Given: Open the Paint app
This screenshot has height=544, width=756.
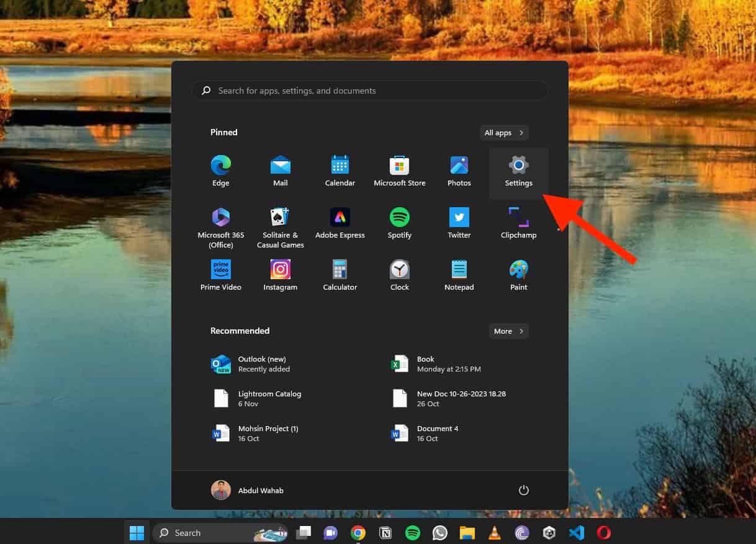Looking at the screenshot, I should click(518, 275).
